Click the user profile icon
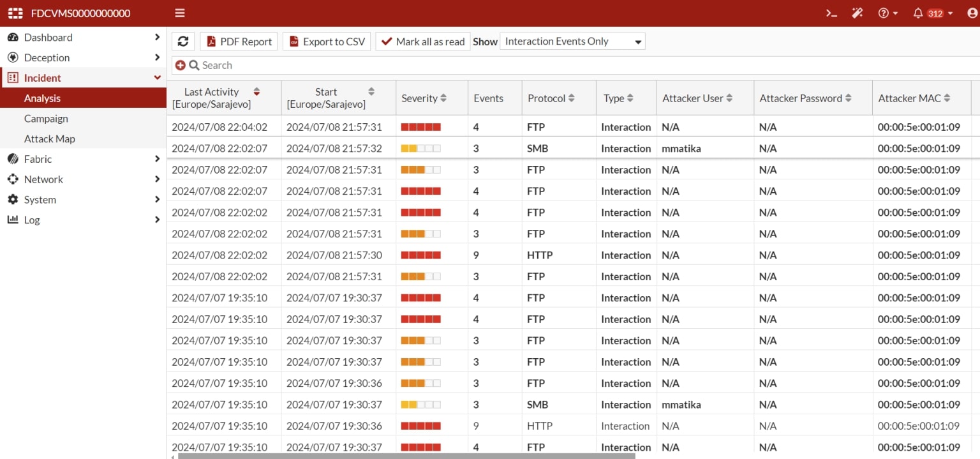This screenshot has width=980, height=459. click(x=972, y=13)
